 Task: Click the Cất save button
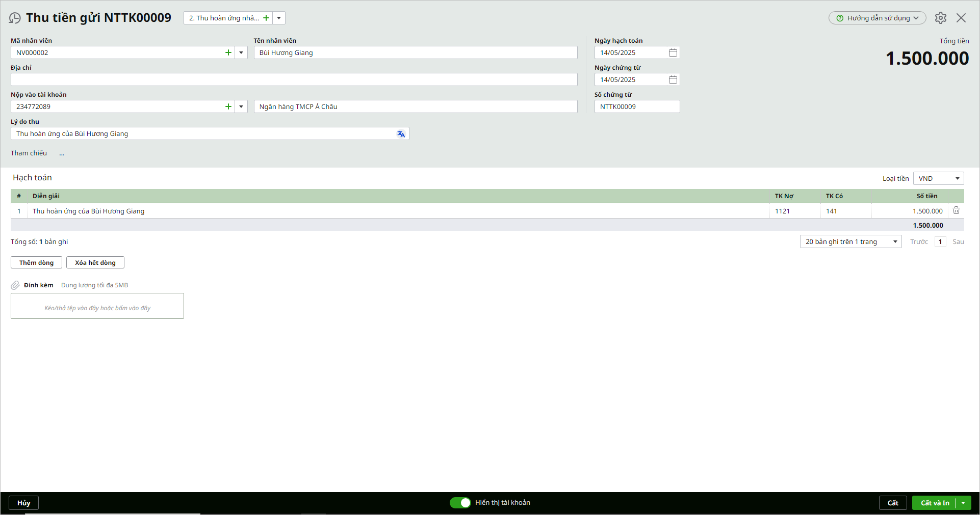(x=893, y=503)
